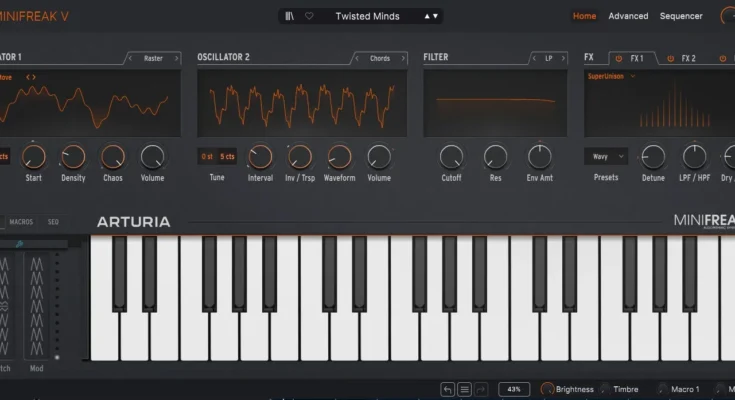Select the FX 2 tab
Image resolution: width=735 pixels, height=400 pixels.
pyautogui.click(x=689, y=59)
